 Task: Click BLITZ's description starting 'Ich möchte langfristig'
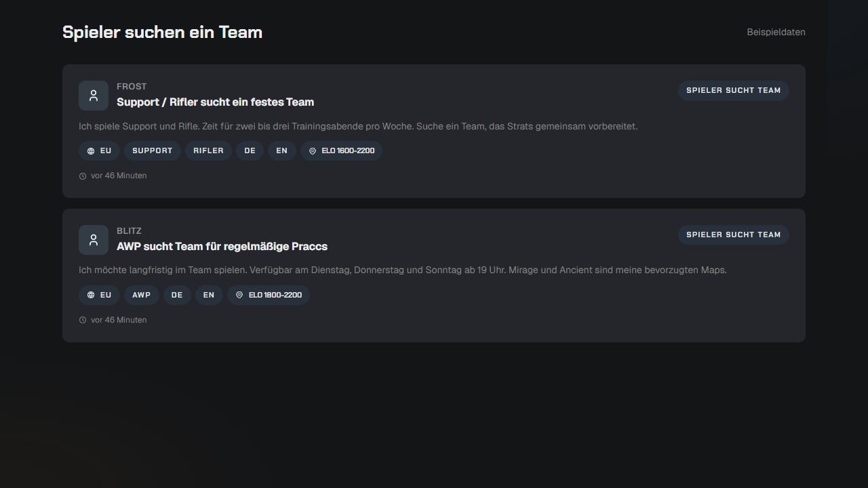403,270
